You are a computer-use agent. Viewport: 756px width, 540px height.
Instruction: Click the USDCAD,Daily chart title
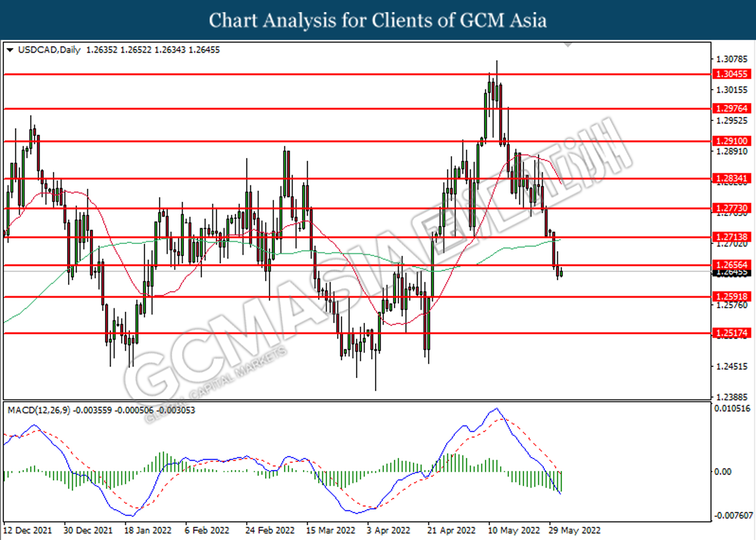(49, 50)
